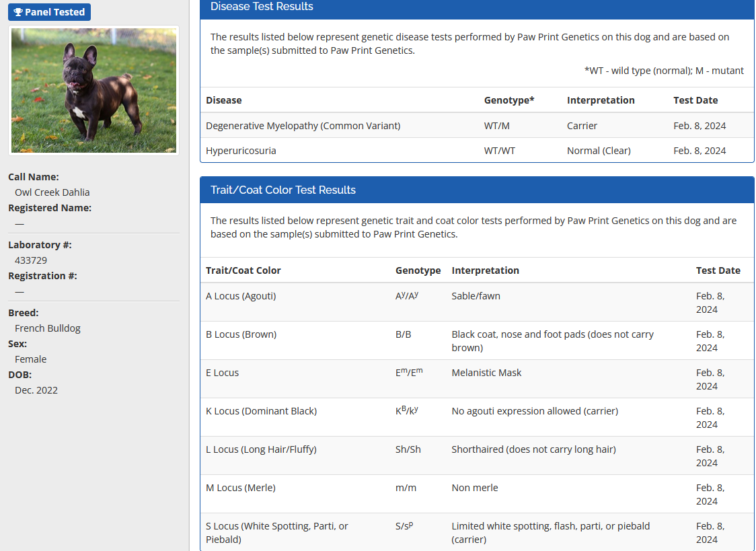Select the Hyperuricosuria disease entry
756x551 pixels.
[x=241, y=151]
